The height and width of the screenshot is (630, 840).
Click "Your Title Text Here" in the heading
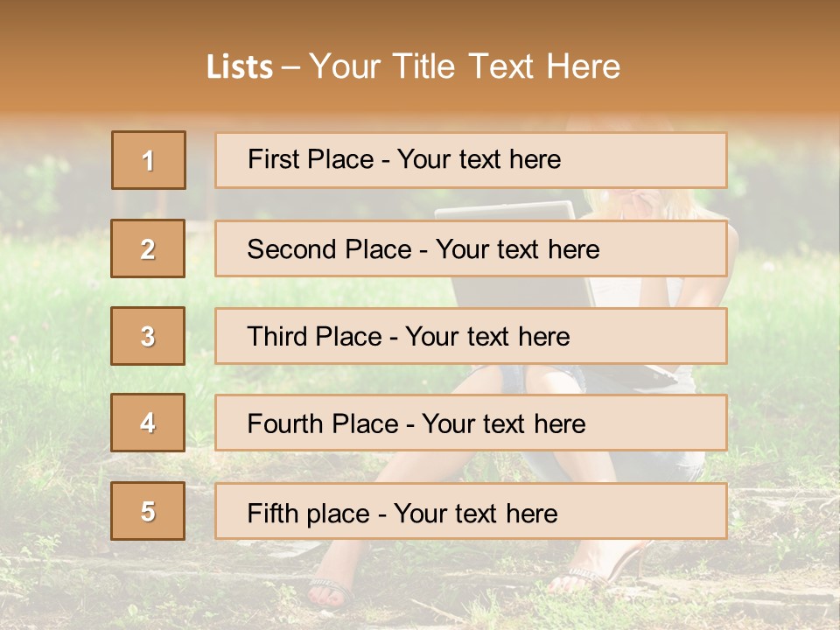(x=465, y=66)
